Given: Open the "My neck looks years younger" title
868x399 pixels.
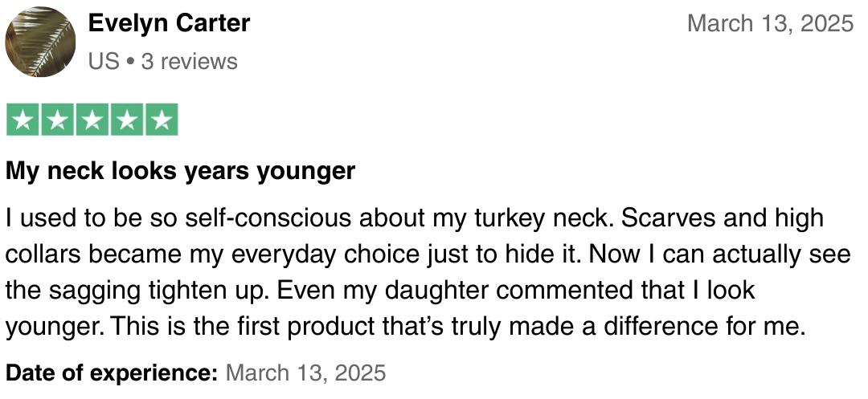Looking at the screenshot, I should 181,171.
